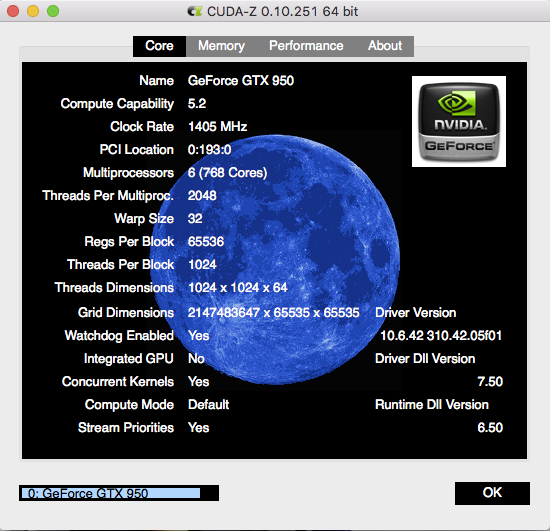Click the CUDA-Z title bar icon
This screenshot has height=531, width=550.
point(195,12)
